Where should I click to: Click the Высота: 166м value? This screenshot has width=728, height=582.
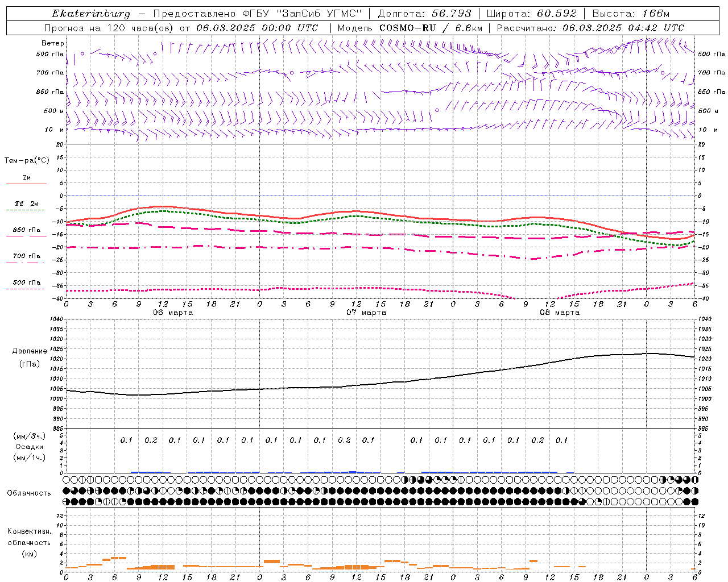tap(631, 14)
